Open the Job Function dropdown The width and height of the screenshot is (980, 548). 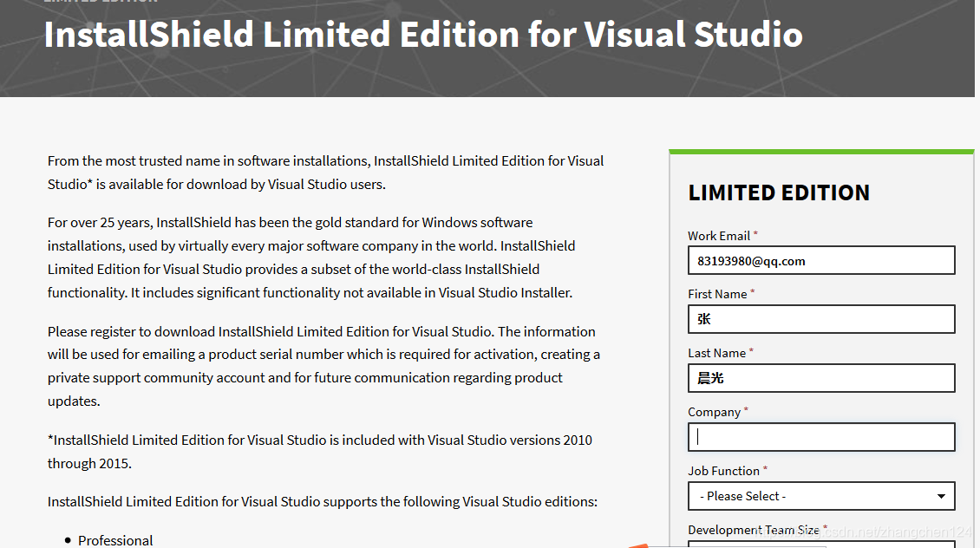click(x=820, y=496)
